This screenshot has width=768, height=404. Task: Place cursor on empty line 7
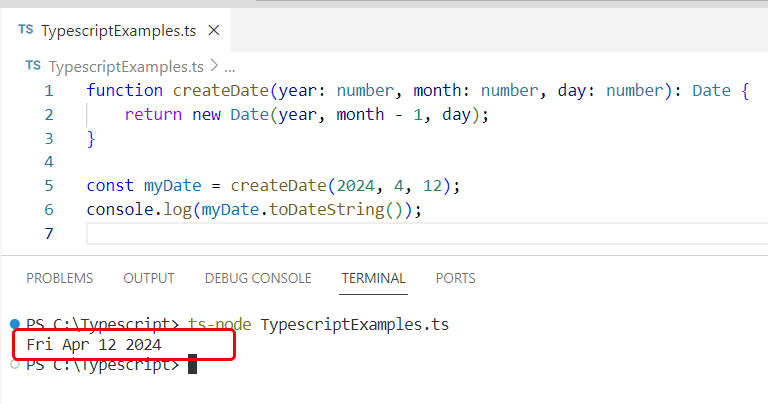(427, 234)
